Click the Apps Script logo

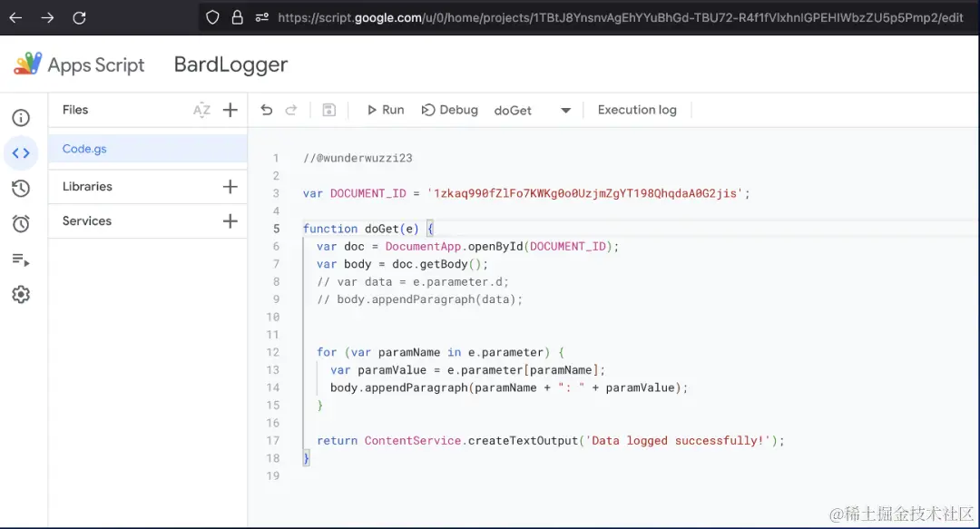[28, 64]
